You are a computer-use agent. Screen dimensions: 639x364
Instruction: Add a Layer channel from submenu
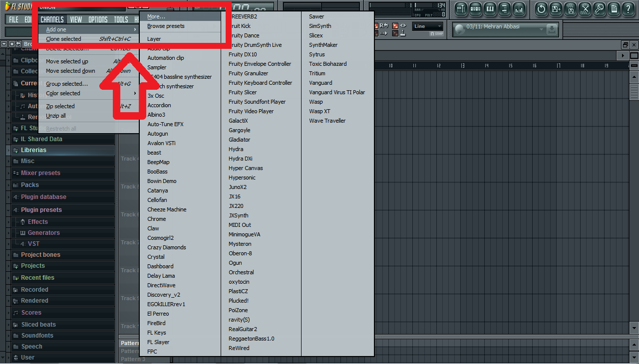(180, 39)
